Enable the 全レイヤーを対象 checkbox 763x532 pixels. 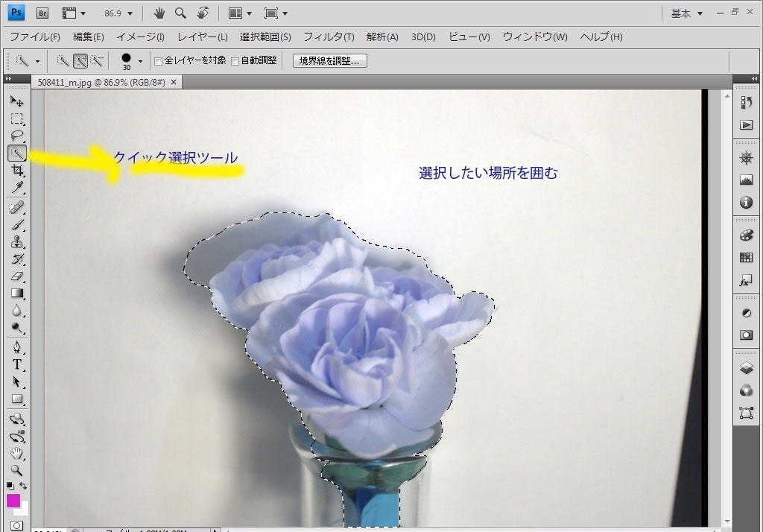click(x=158, y=61)
